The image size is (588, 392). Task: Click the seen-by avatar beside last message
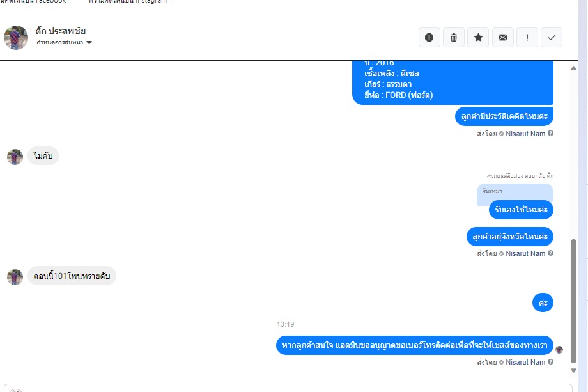[x=559, y=350]
